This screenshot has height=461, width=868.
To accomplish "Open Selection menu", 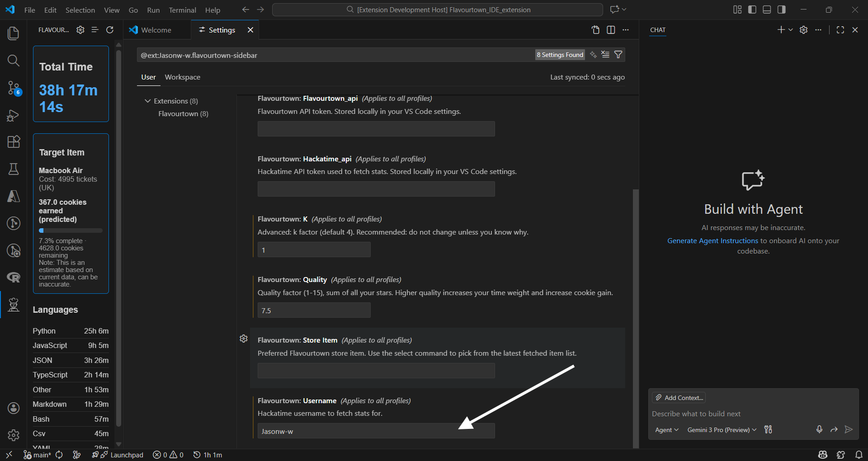I will coord(80,10).
